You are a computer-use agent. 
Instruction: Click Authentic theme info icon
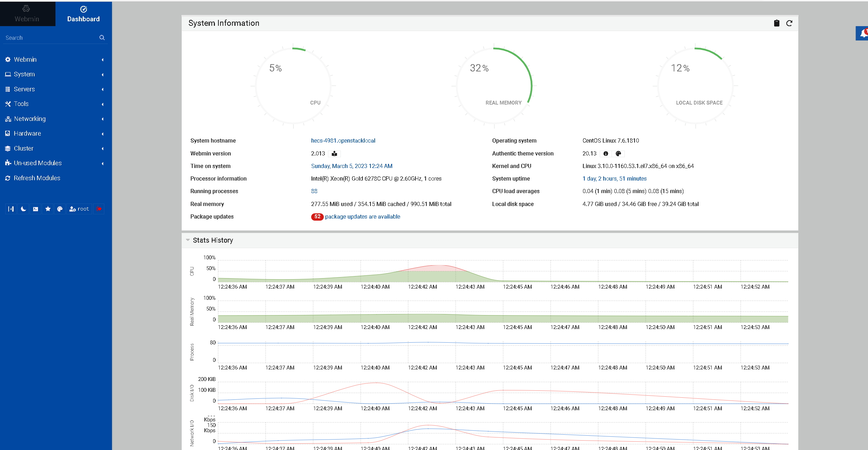pyautogui.click(x=606, y=154)
